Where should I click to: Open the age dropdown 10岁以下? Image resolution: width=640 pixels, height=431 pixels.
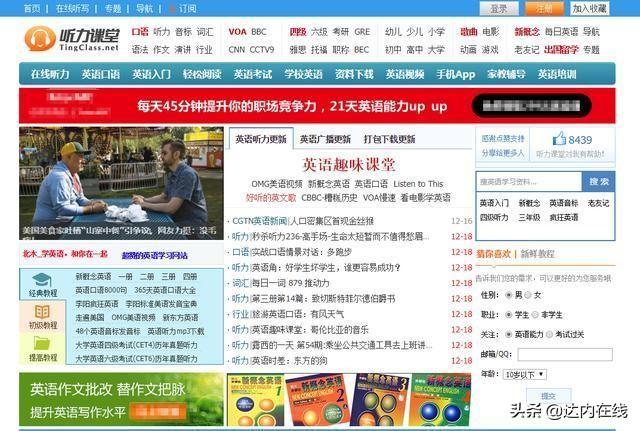524,374
